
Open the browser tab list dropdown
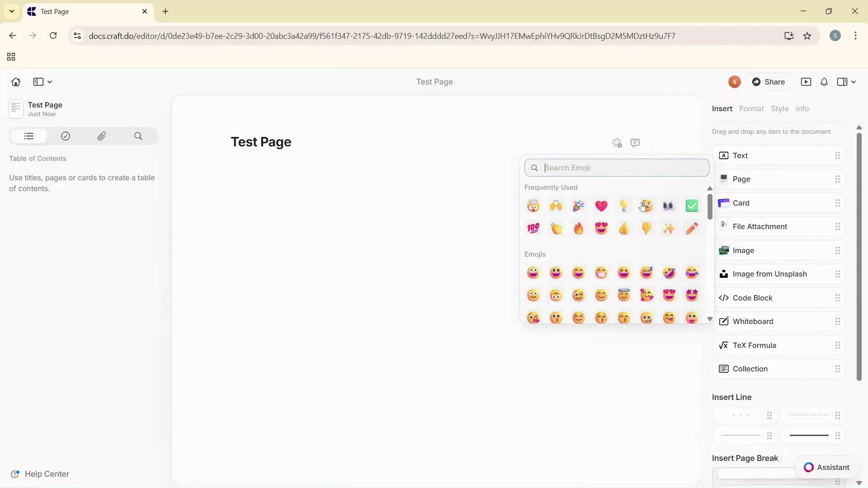[x=12, y=11]
